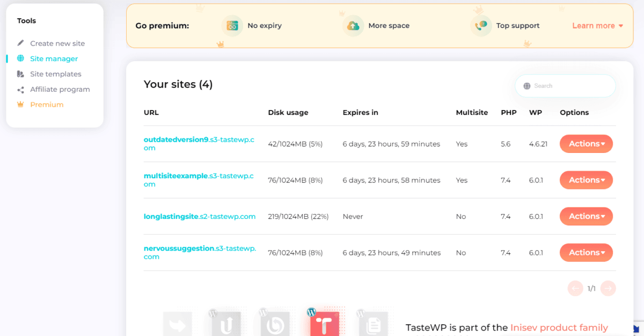The height and width of the screenshot is (336, 644).
Task: Open the Actions menu for outdatedversion9
Action: (586, 143)
